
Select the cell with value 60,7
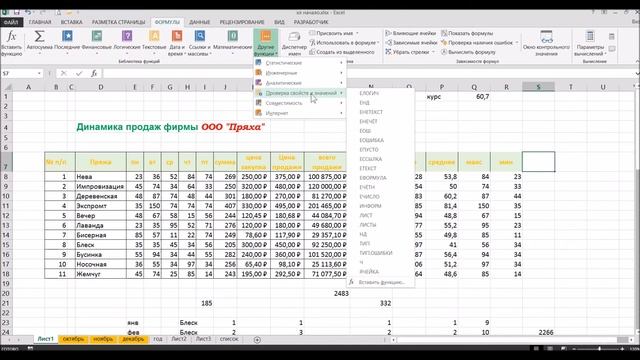coord(474,97)
